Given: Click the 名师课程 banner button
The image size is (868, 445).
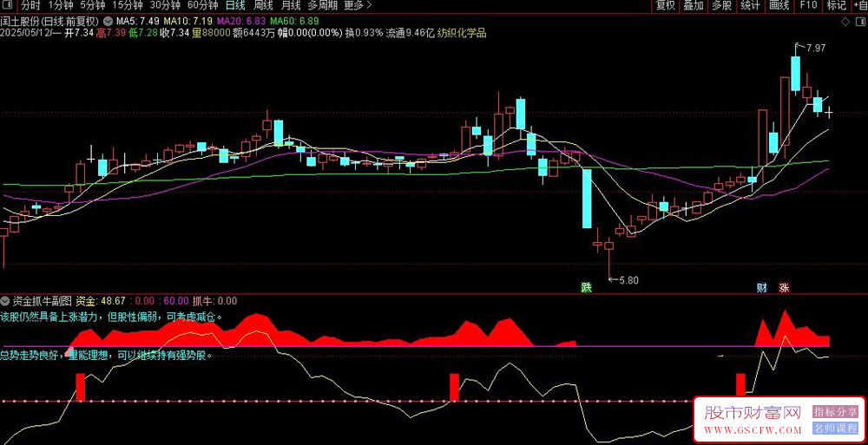Looking at the screenshot, I should pos(835,429).
